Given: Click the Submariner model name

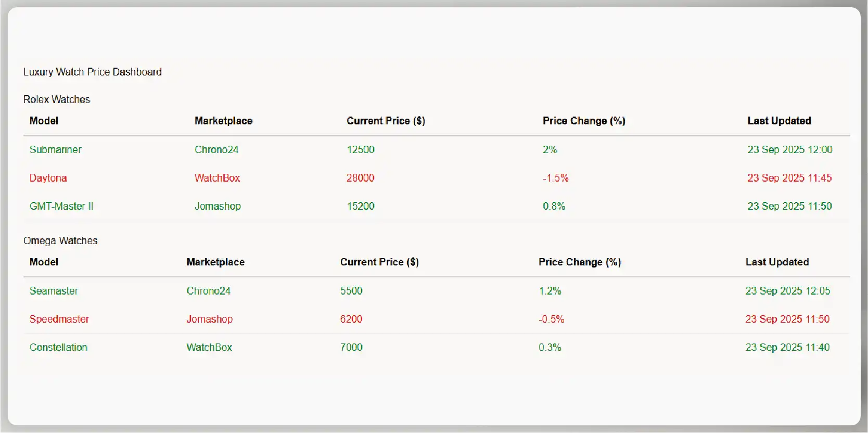Looking at the screenshot, I should click(x=56, y=150).
